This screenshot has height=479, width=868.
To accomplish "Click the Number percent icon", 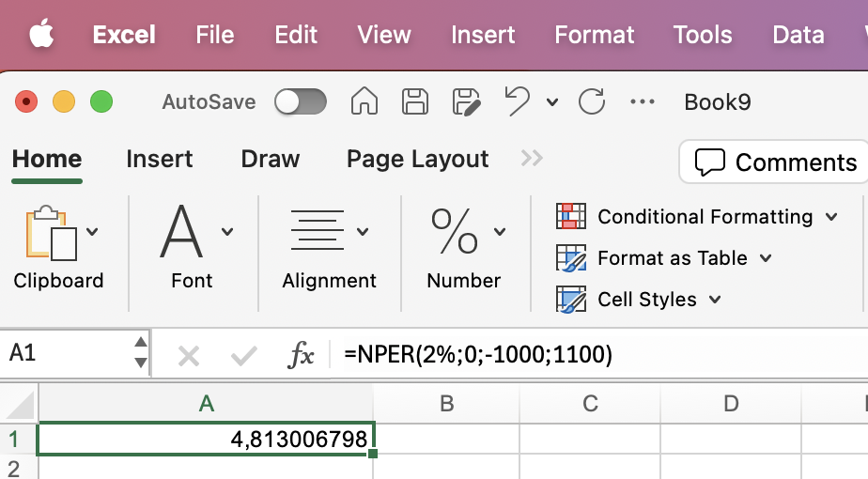I will [x=455, y=231].
